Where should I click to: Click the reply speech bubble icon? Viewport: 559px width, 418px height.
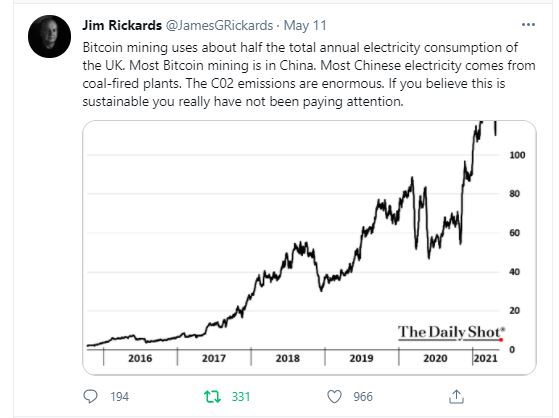90,396
